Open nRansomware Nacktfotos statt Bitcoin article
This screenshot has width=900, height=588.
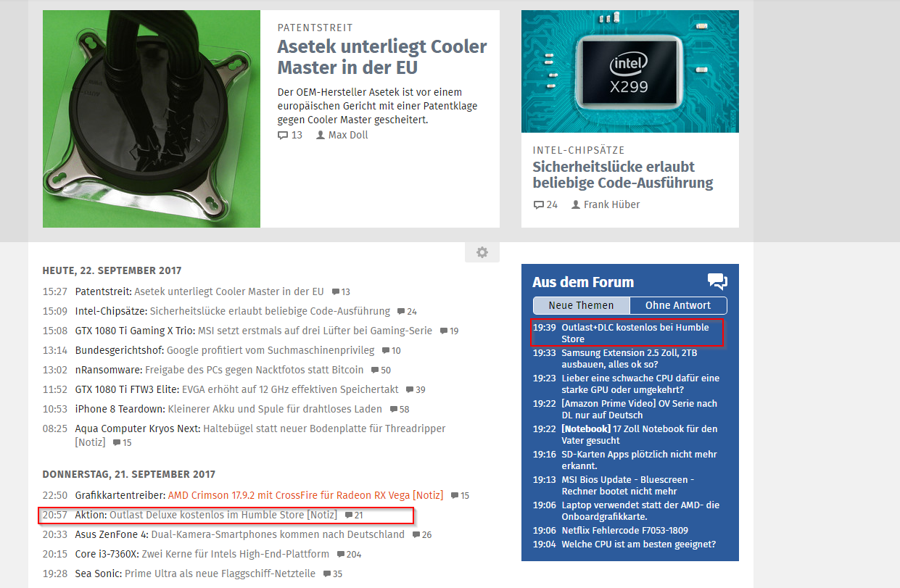(255, 370)
